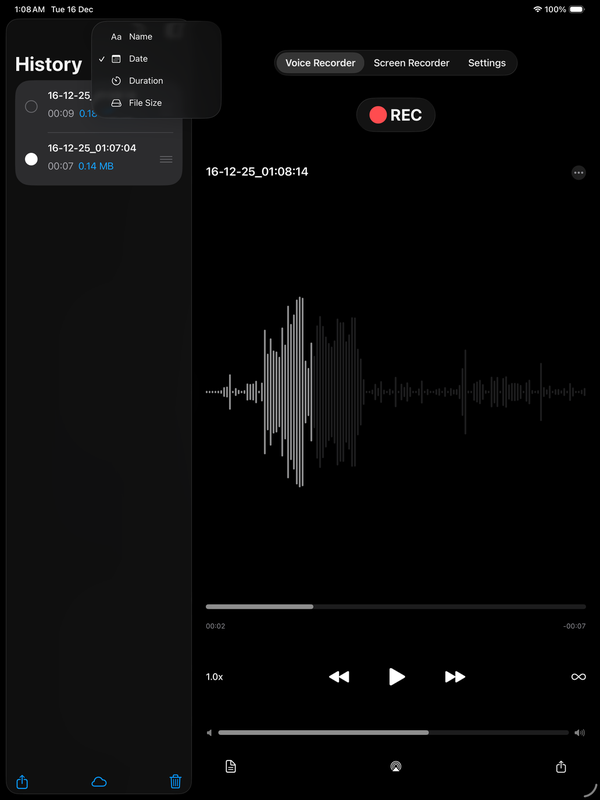600x800 pixels.
Task: Sort history by File Size
Action: tap(145, 103)
